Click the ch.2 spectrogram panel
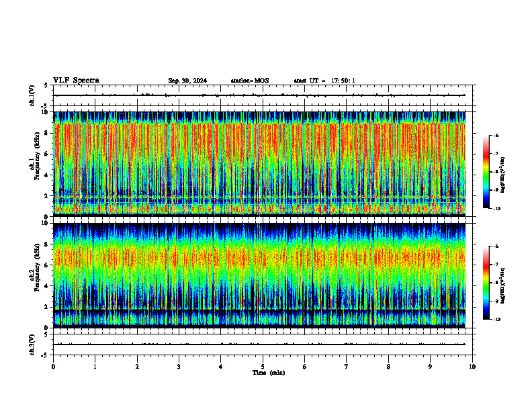This screenshot has height=411, width=532. pos(259,275)
